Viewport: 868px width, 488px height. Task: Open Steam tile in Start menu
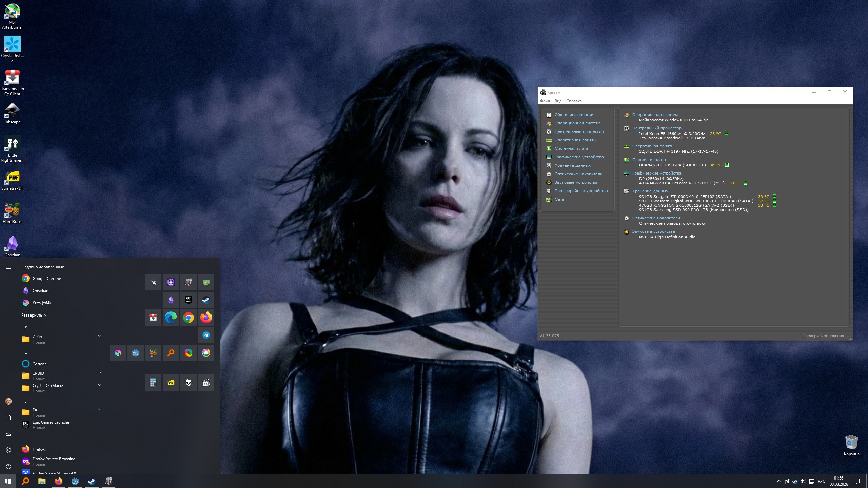click(x=206, y=300)
